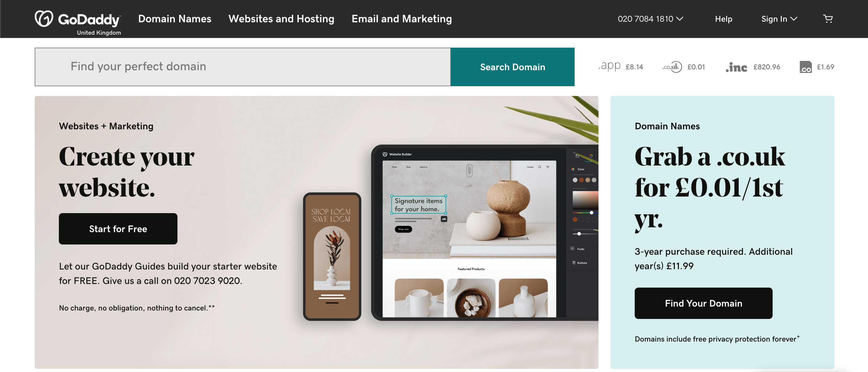Expand the Domain Names navigation menu
Screen dimensions: 868x372
pyautogui.click(x=175, y=18)
